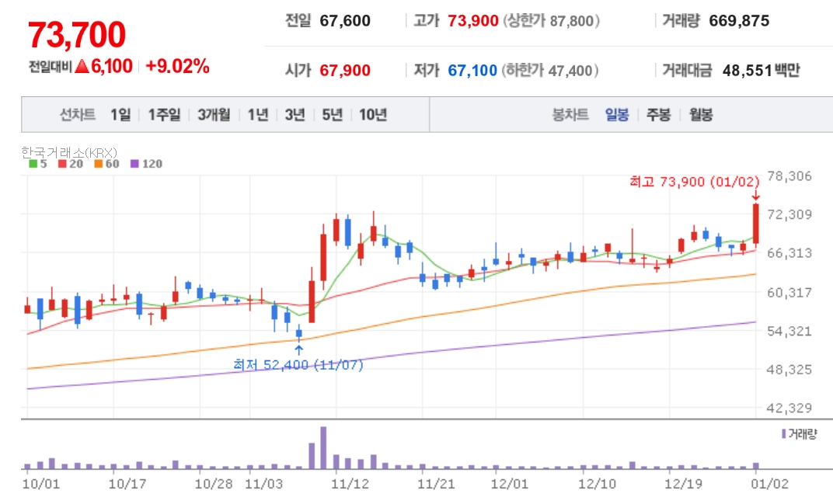833x504 pixels.
Task: Click the red 20-day moving average swatch
Action: click(x=62, y=164)
